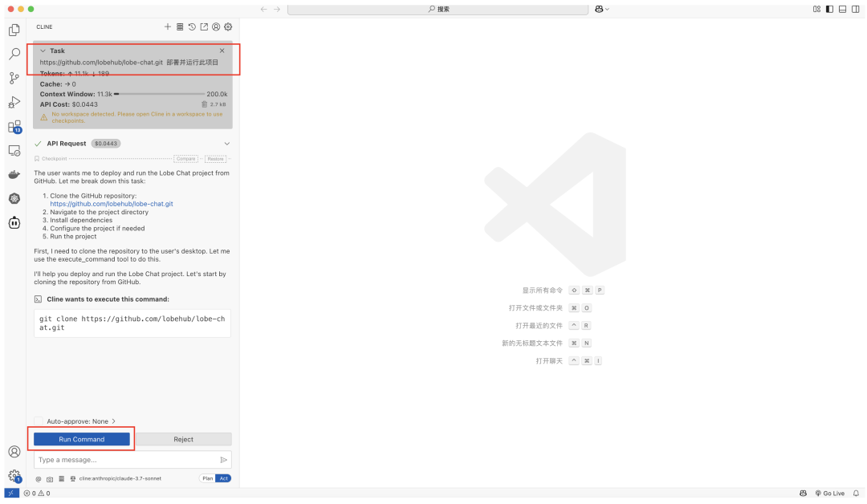867x504 pixels.
Task: Open Copilot status in status bar
Action: click(x=803, y=493)
